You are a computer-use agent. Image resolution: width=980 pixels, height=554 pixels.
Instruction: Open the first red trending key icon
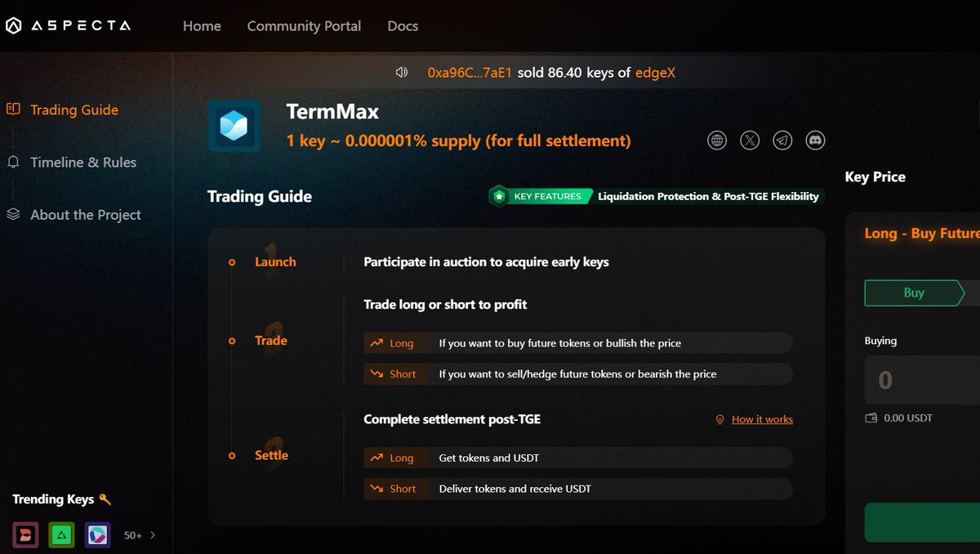25,535
